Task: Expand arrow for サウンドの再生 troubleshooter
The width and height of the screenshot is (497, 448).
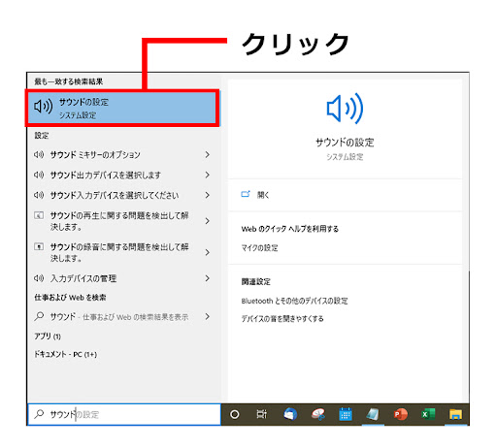Action: 208,221
